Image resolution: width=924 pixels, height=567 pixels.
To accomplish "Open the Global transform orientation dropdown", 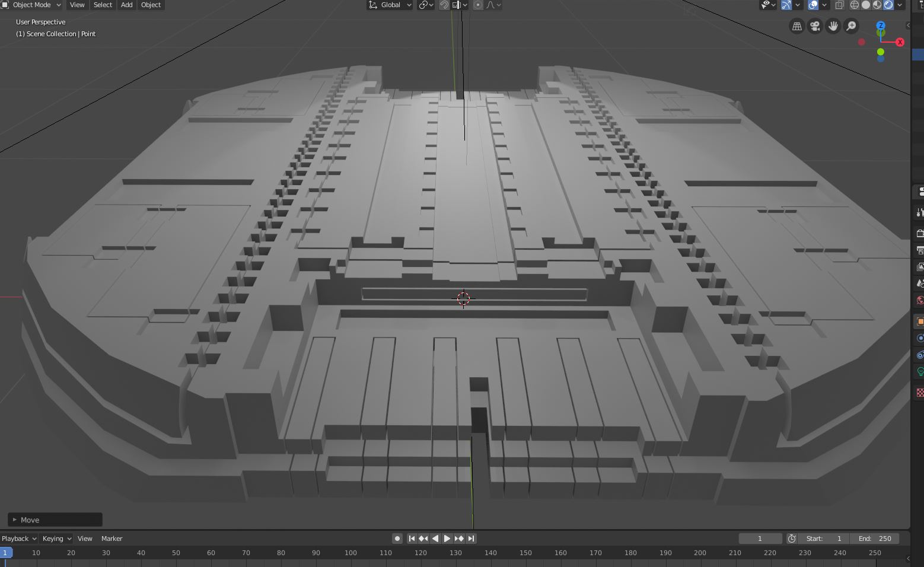I will click(x=390, y=5).
